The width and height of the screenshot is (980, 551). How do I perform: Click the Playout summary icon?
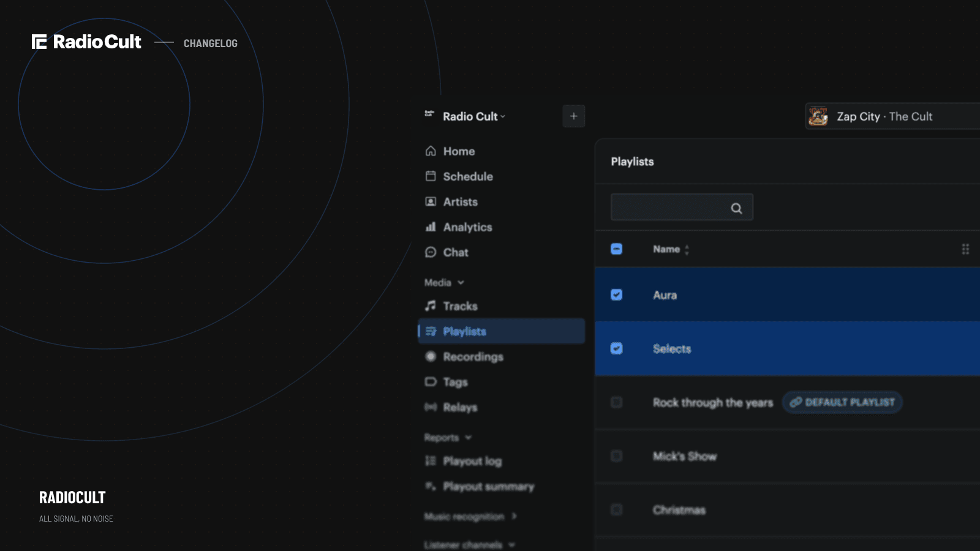[x=431, y=486]
